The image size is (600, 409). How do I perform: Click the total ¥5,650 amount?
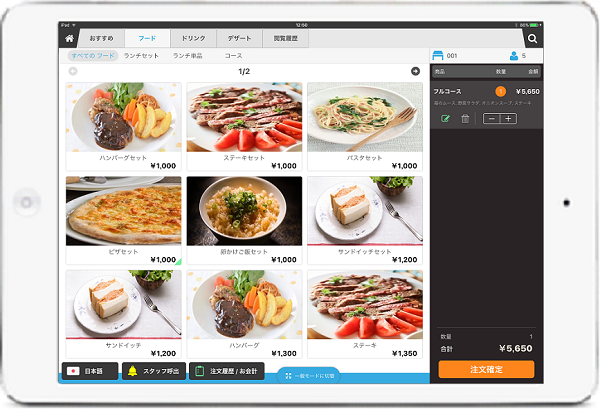point(515,349)
